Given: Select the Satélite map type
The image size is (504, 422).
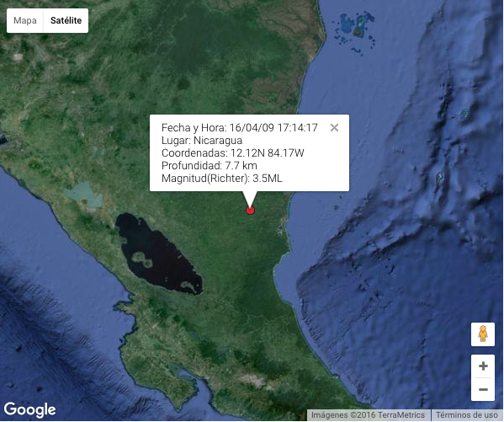Looking at the screenshot, I should 66,20.
